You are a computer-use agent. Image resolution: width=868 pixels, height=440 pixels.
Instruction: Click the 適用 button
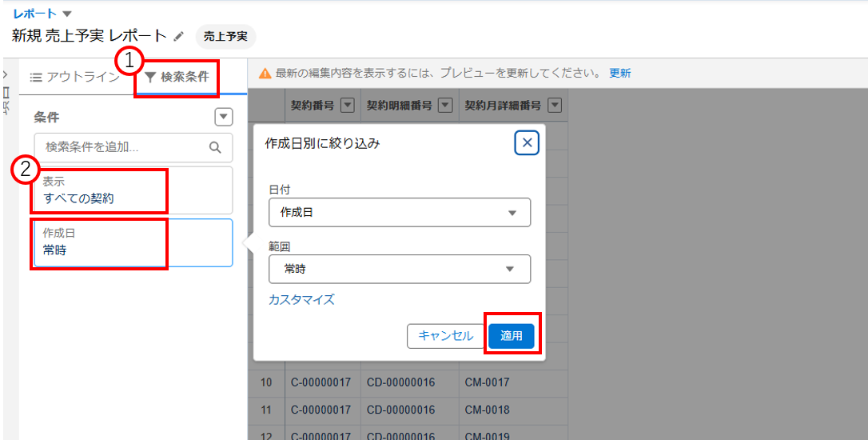click(x=512, y=336)
